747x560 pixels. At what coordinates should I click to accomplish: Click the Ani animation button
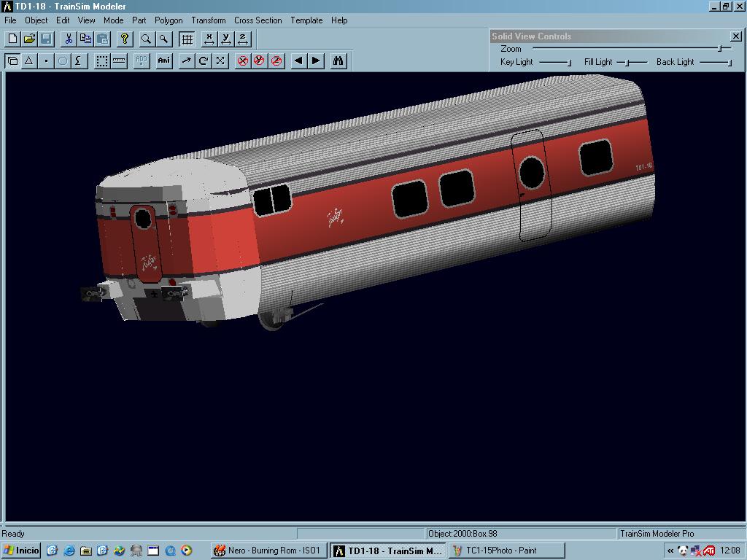164,61
